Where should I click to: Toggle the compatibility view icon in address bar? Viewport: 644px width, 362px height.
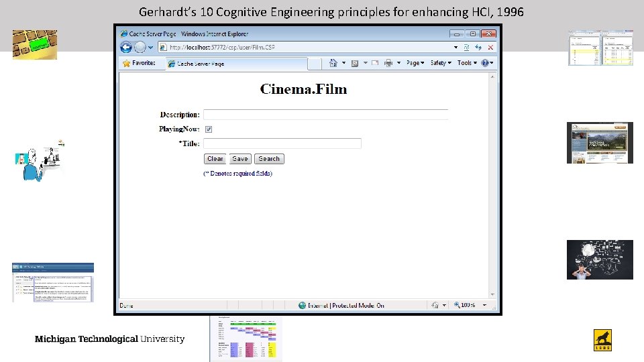[467, 48]
